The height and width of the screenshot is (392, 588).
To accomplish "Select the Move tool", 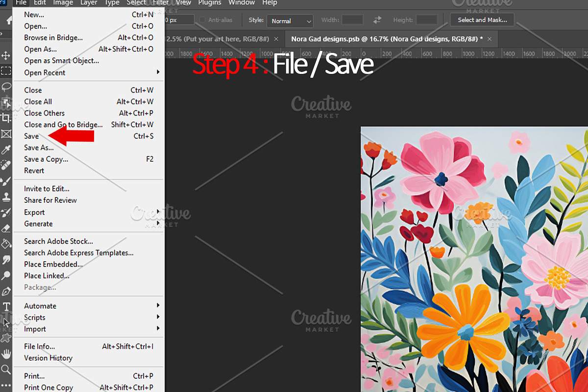I will click(6, 55).
